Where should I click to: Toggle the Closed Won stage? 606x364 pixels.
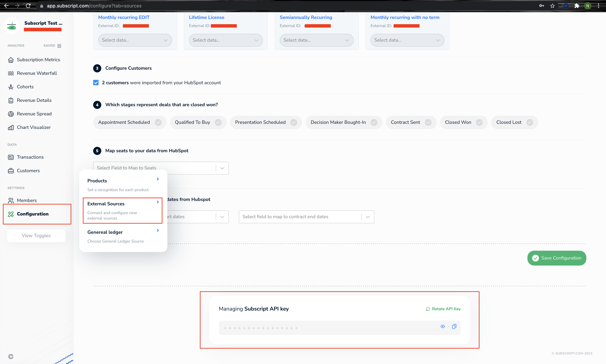pos(464,122)
